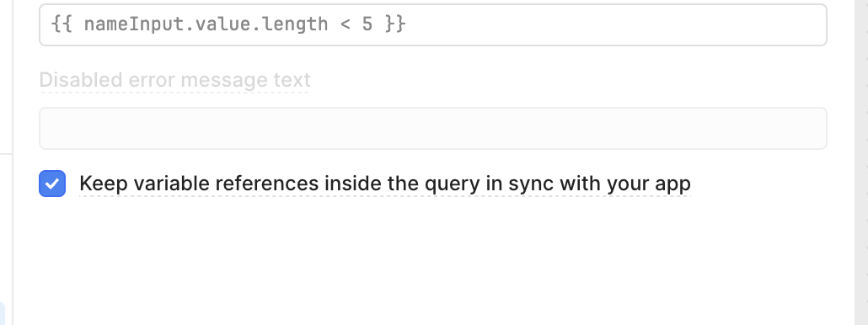Click the grey scrollbar track on right

861,162
